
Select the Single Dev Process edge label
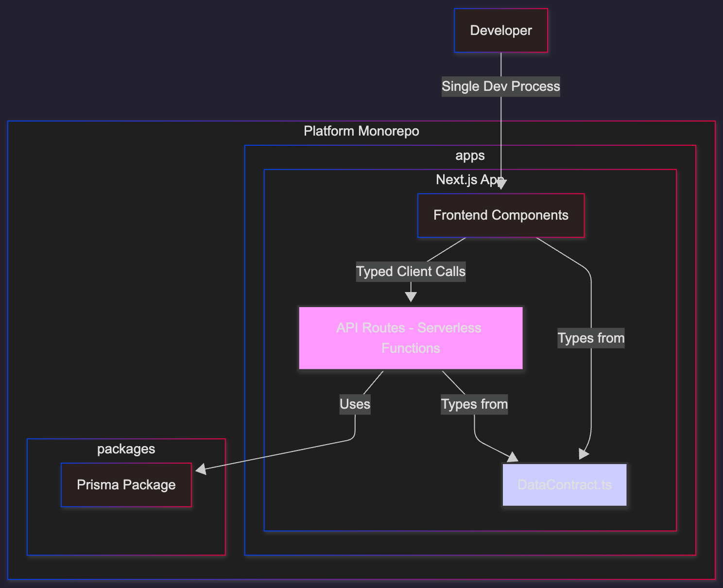pyautogui.click(x=501, y=86)
